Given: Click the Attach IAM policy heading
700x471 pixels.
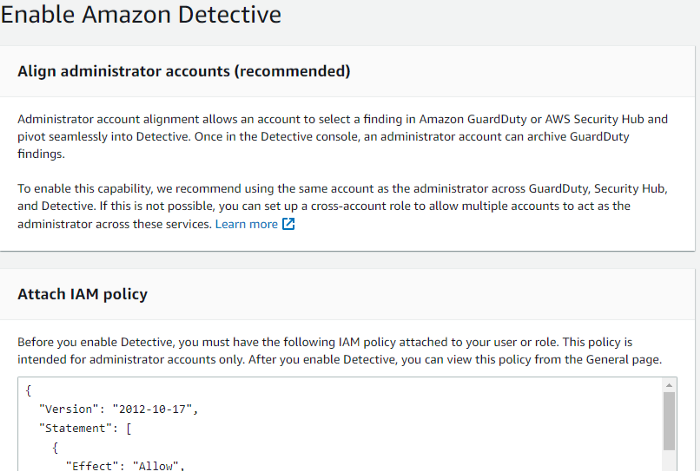Looking at the screenshot, I should [x=83, y=294].
